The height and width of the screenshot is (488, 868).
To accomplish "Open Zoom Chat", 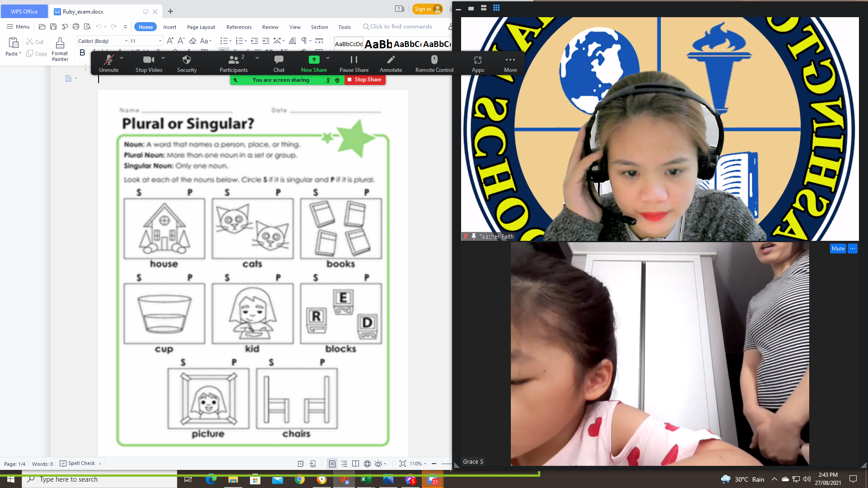I will click(x=279, y=64).
